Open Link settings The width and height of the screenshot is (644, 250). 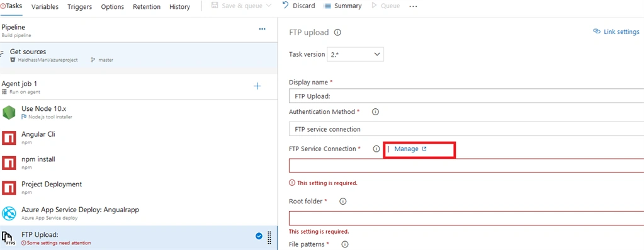(x=616, y=31)
